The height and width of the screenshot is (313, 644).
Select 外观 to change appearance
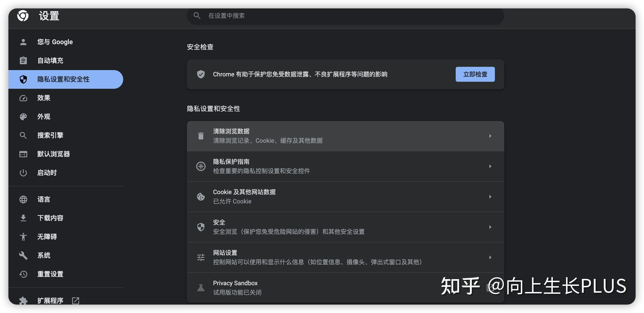43,117
